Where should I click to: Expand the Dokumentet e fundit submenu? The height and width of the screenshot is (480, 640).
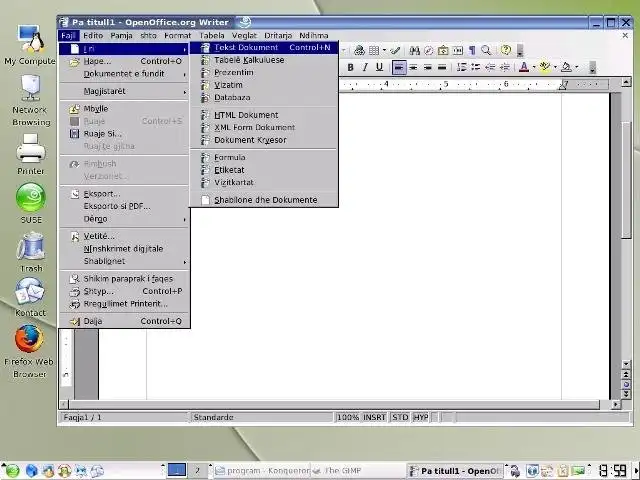124,74
